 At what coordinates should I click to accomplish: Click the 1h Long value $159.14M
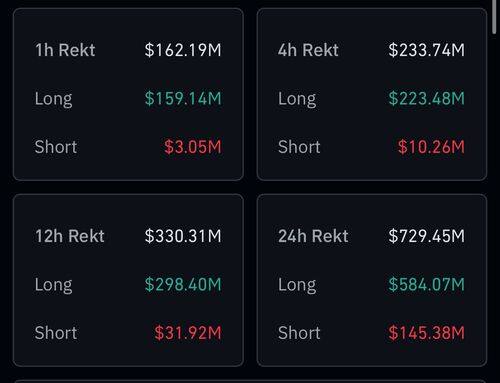183,99
